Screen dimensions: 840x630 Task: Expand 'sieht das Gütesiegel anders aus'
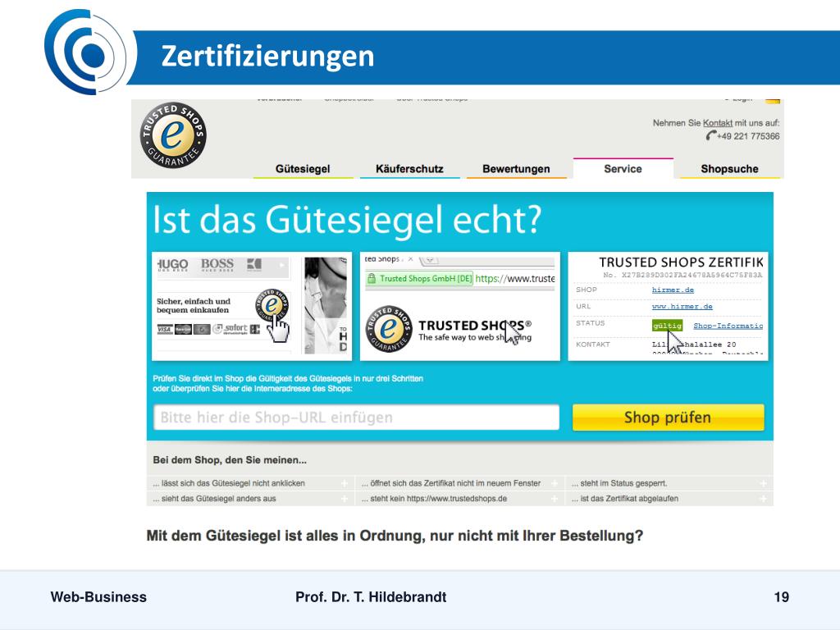249,499
